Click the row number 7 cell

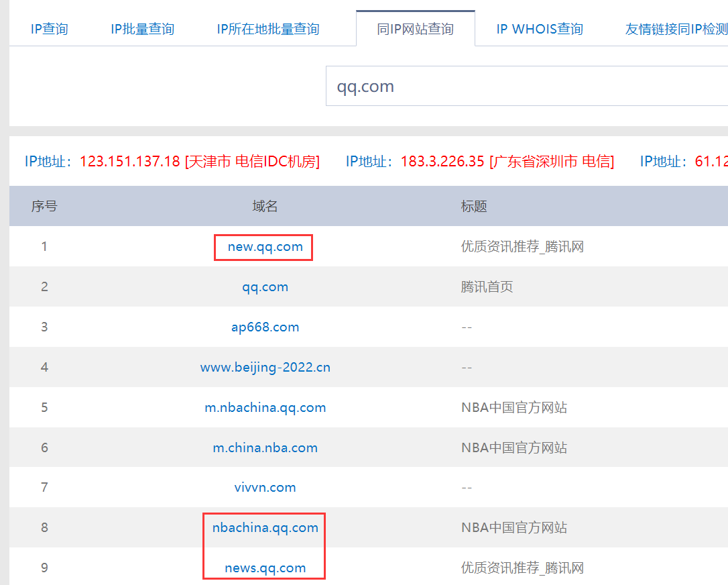[44, 487]
